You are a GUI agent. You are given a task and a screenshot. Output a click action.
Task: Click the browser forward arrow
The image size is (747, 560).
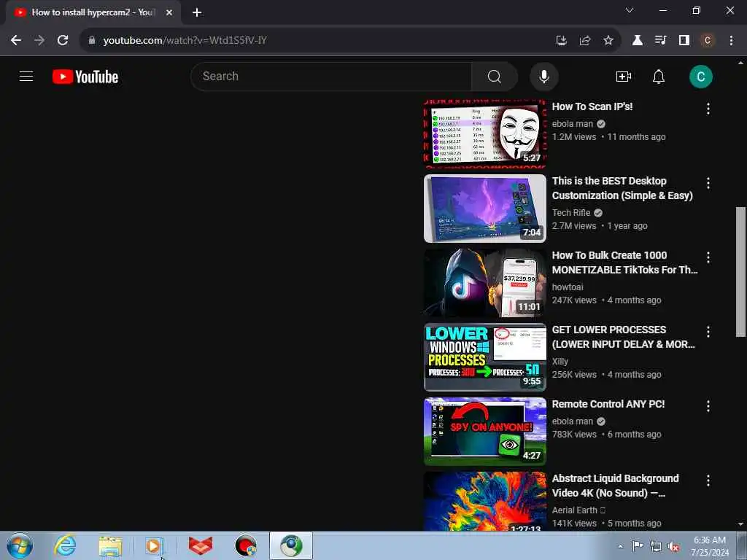point(39,41)
